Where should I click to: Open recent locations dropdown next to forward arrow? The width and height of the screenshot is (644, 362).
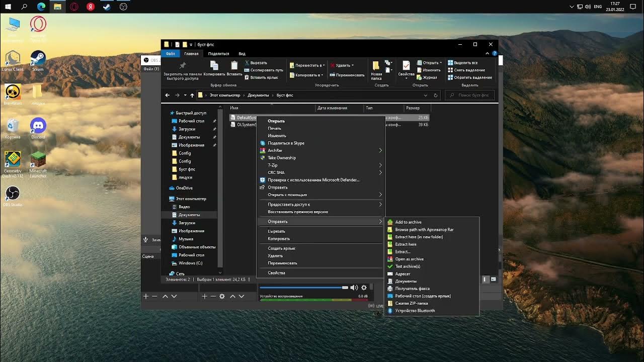pos(185,95)
